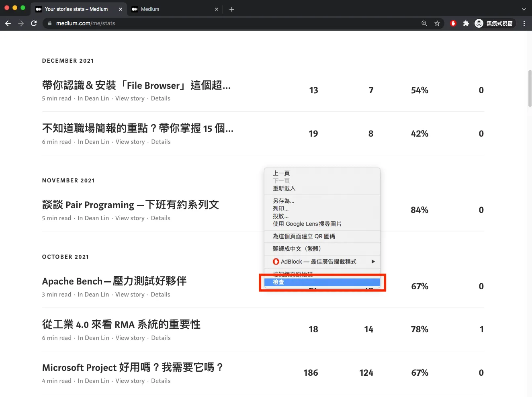Select 翻譯成中文（繁體）menu item

[322, 249]
